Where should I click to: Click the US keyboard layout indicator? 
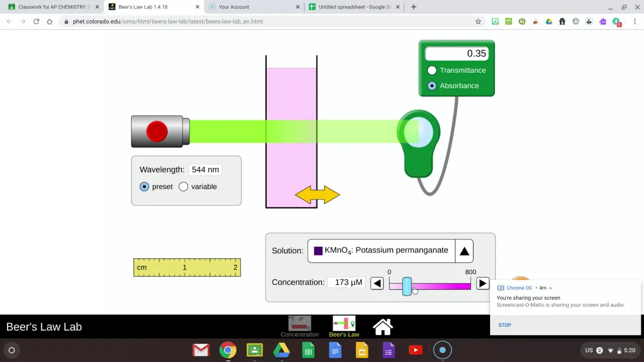coord(589,350)
